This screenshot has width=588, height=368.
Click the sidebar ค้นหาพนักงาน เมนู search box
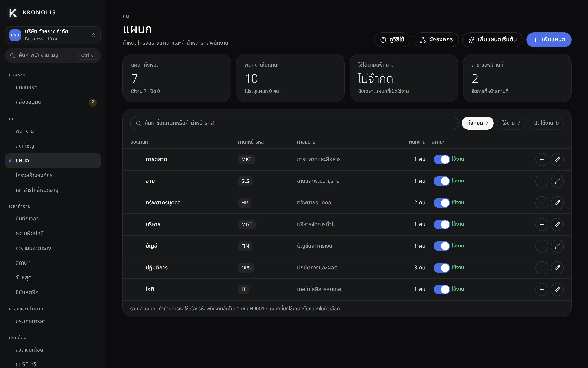pos(53,55)
